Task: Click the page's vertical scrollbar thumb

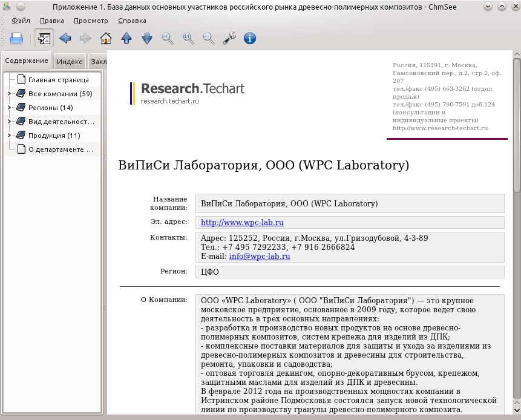Action: pos(517,125)
